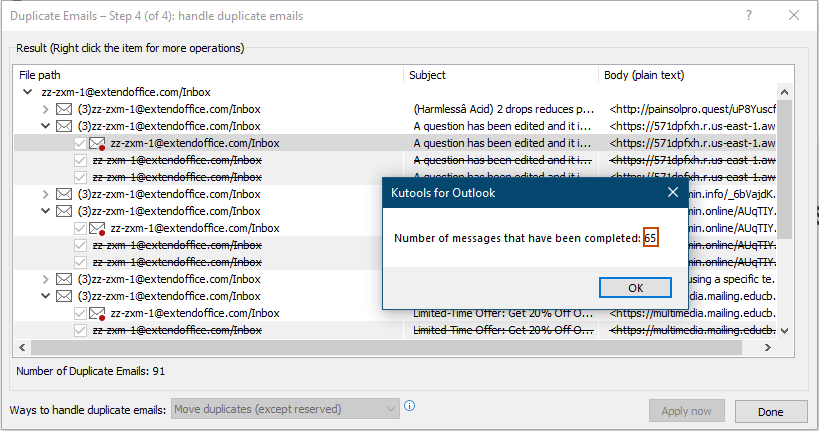The image size is (819, 431).
Task: Click the blue info icon beside the handling dropdown
Action: click(x=410, y=406)
